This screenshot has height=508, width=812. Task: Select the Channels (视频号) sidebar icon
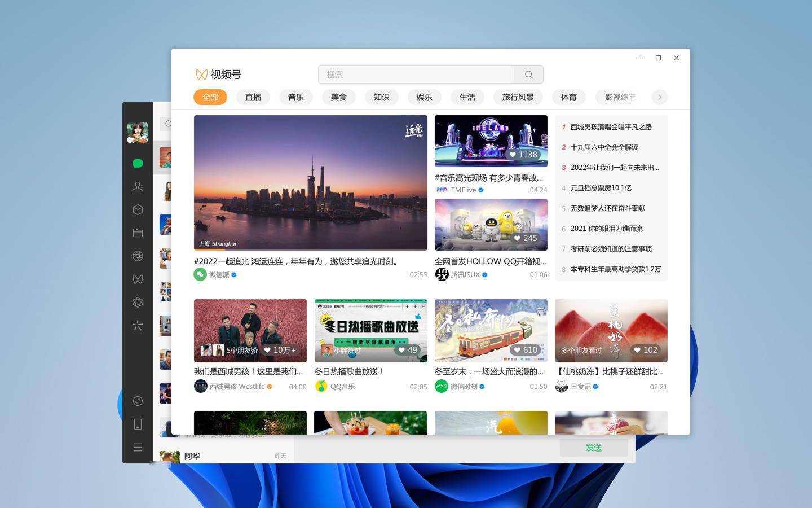pos(138,279)
